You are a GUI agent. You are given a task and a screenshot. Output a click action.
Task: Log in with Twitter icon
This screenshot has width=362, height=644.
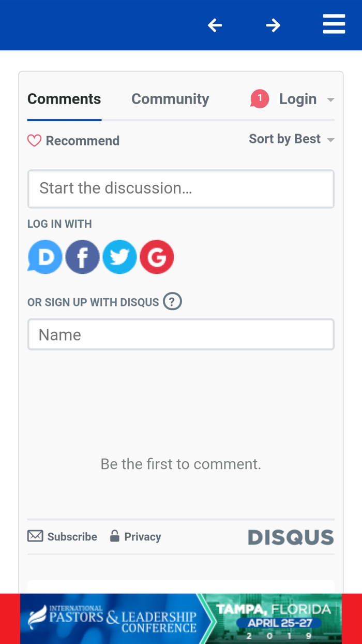(x=119, y=257)
